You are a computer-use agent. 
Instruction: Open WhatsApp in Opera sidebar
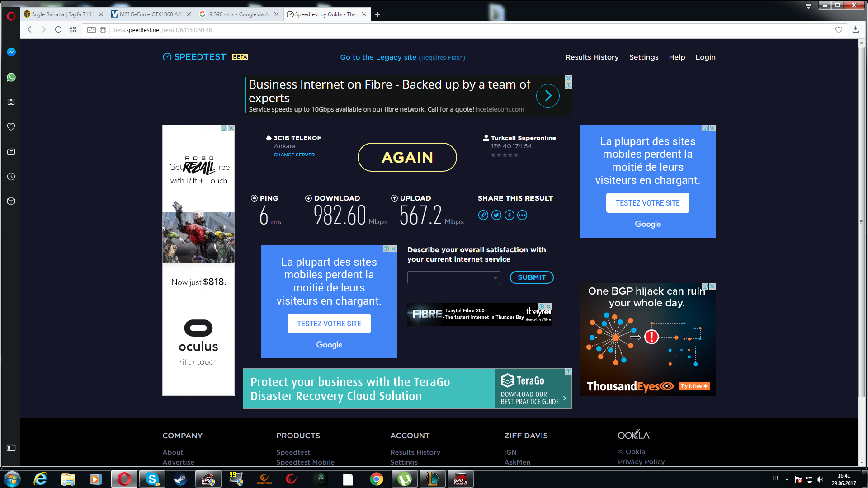[x=11, y=77]
